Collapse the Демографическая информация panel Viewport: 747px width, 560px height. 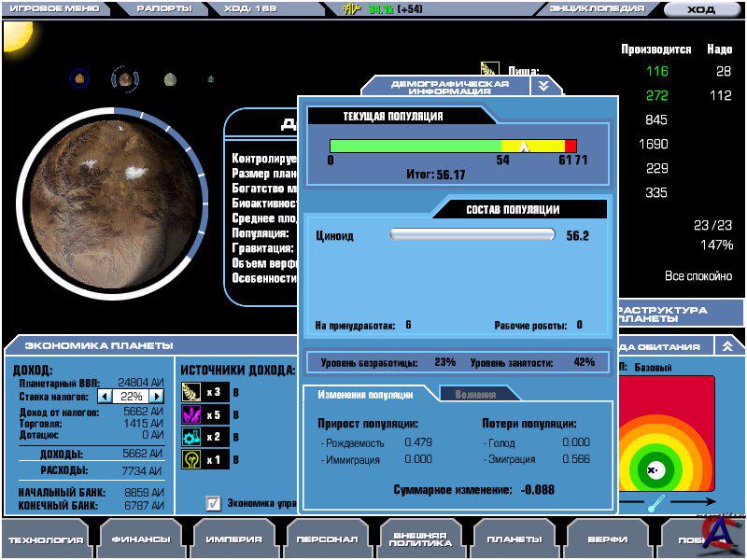543,86
